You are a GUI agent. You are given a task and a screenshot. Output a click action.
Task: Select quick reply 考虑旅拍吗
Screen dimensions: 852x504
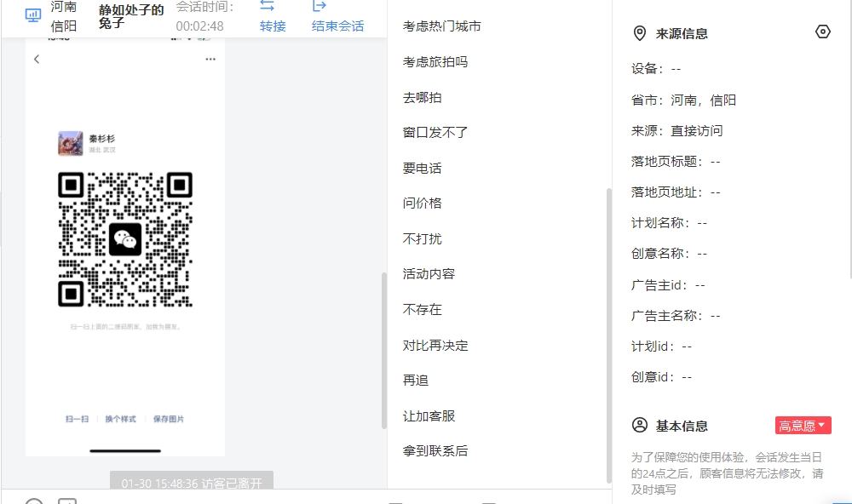point(435,62)
